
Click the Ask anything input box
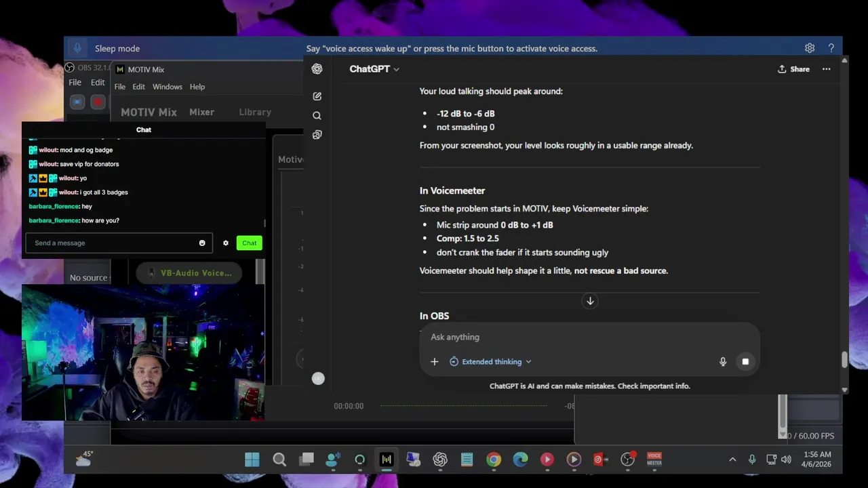[590, 337]
